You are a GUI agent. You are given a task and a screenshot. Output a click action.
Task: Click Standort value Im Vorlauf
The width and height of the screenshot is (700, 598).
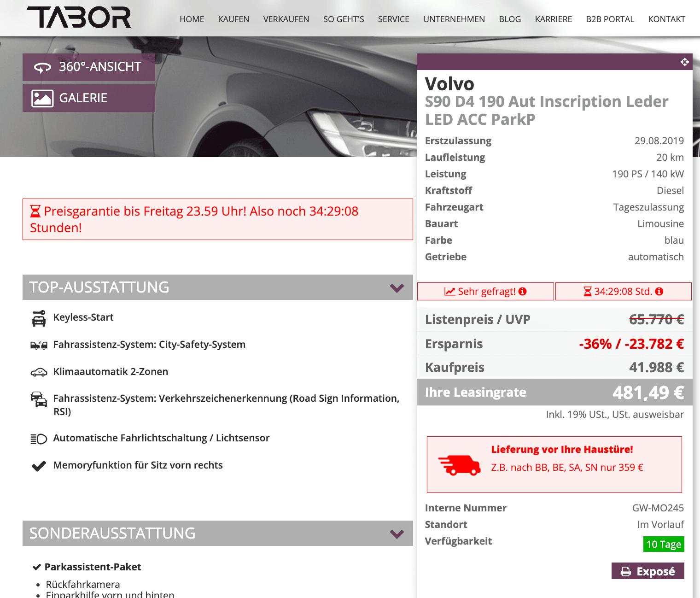tap(661, 524)
